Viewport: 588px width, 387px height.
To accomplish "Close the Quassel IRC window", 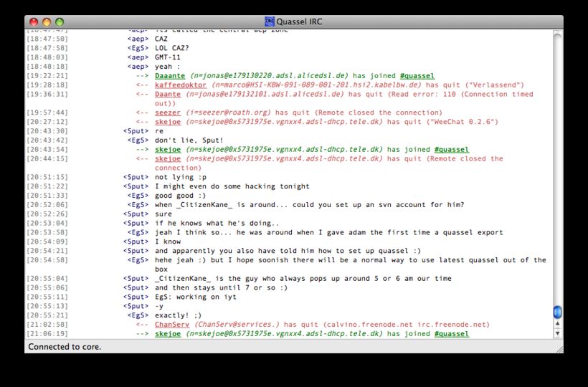I will (34, 22).
